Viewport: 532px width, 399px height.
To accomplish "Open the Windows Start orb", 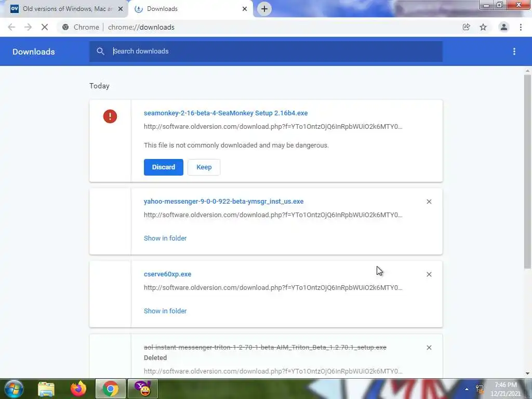I will [x=14, y=389].
